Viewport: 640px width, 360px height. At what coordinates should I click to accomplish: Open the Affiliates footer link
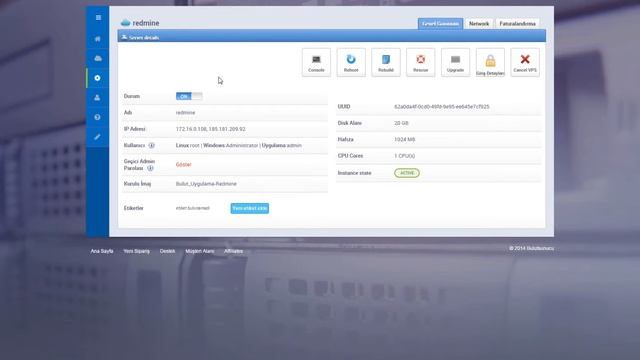(x=233, y=251)
